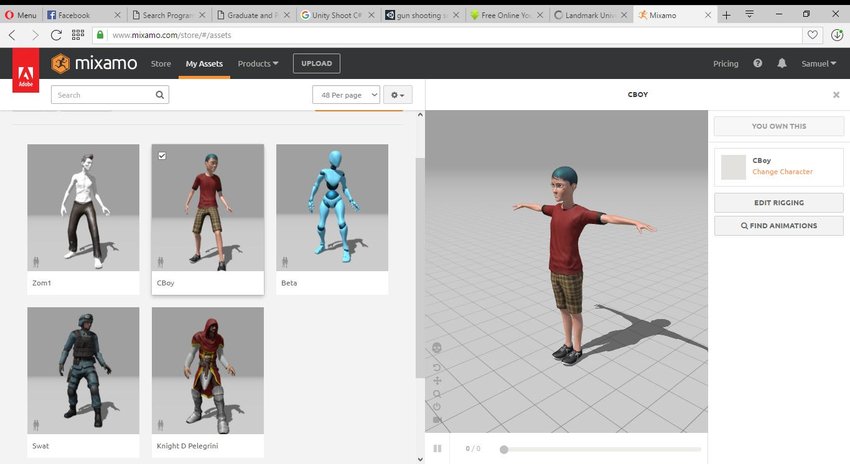Screen dimensions: 850x464
Task: Click the Change Character link
Action: tap(782, 172)
